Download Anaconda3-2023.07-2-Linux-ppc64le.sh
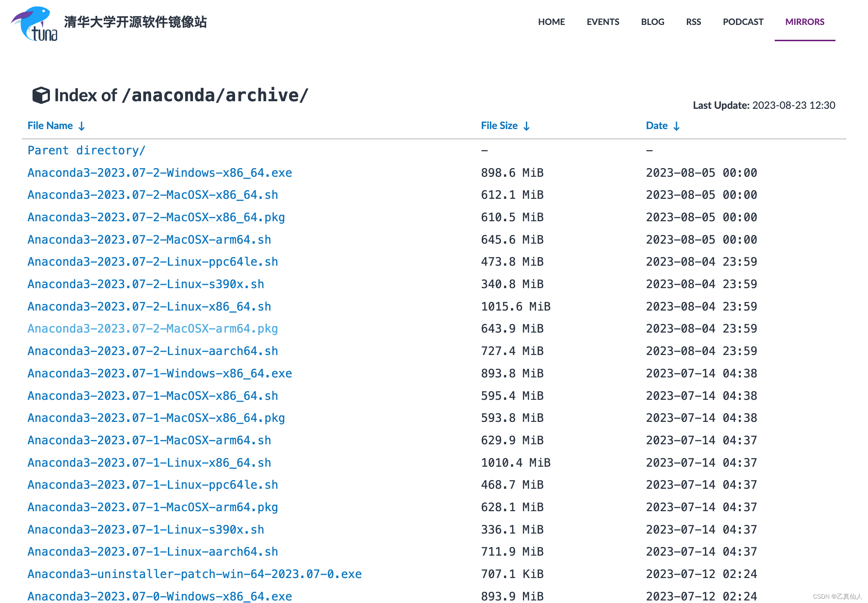This screenshot has width=868, height=603. tap(153, 262)
